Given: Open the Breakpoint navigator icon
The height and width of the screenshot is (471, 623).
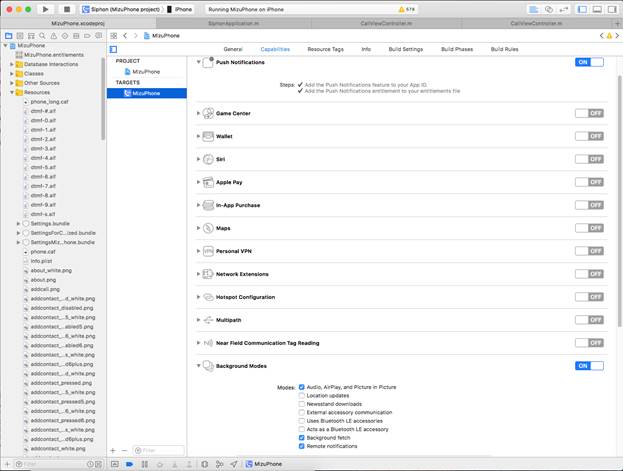Looking at the screenshot, I should point(87,36).
